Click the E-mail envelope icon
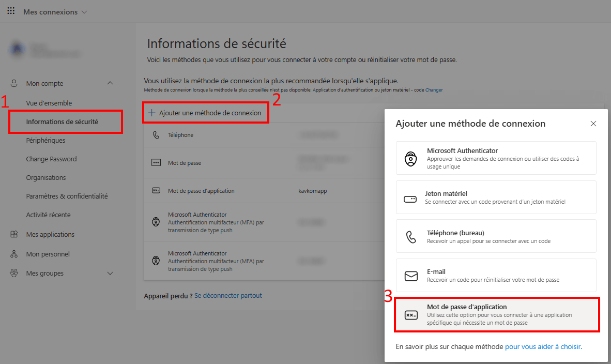611x364 pixels. click(x=411, y=276)
